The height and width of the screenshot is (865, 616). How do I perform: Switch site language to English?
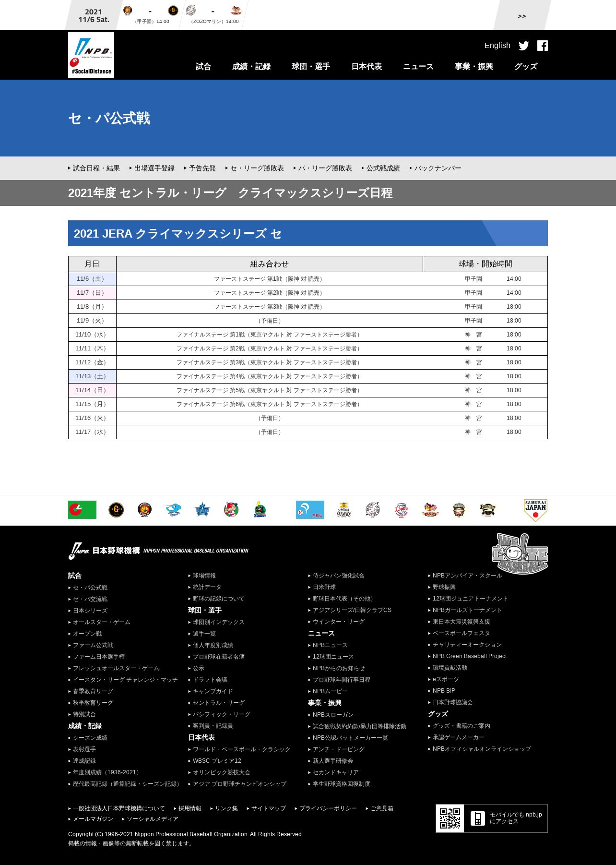498,45
